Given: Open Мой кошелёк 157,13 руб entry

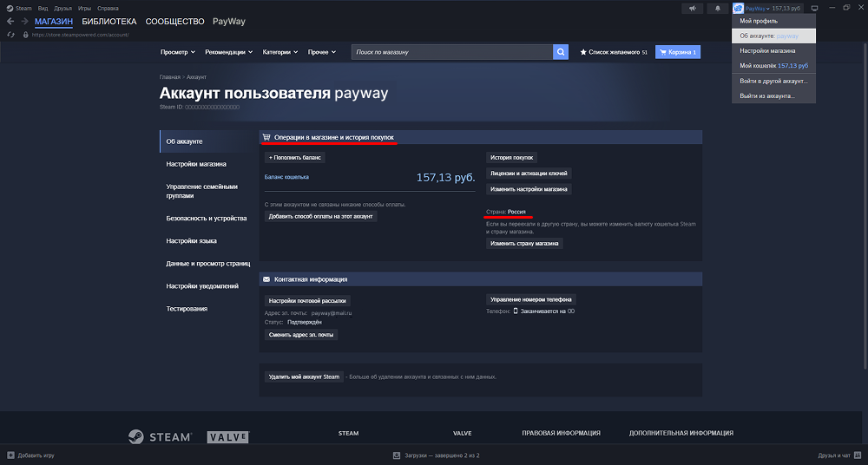Looking at the screenshot, I should [773, 66].
